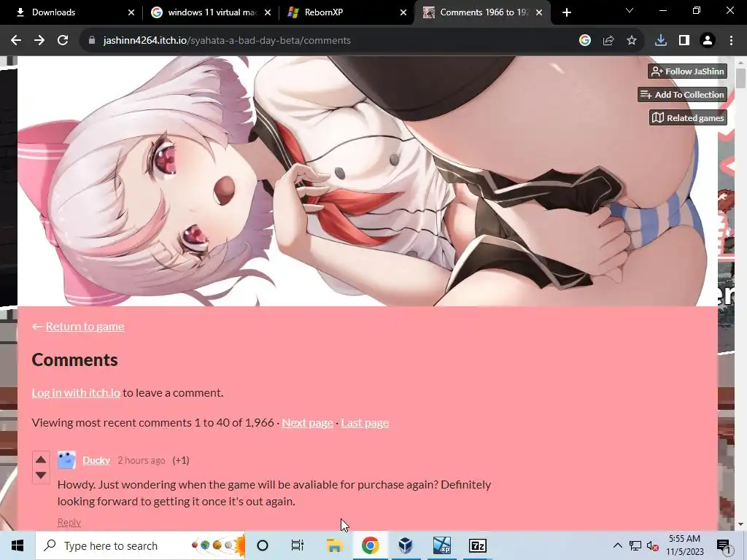Follow JaShinn button

(687, 71)
